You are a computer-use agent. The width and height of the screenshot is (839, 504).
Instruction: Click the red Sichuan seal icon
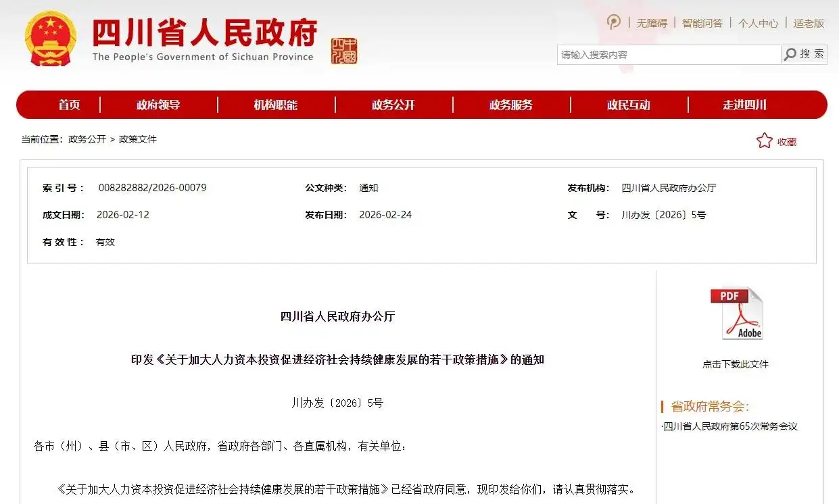pyautogui.click(x=343, y=51)
